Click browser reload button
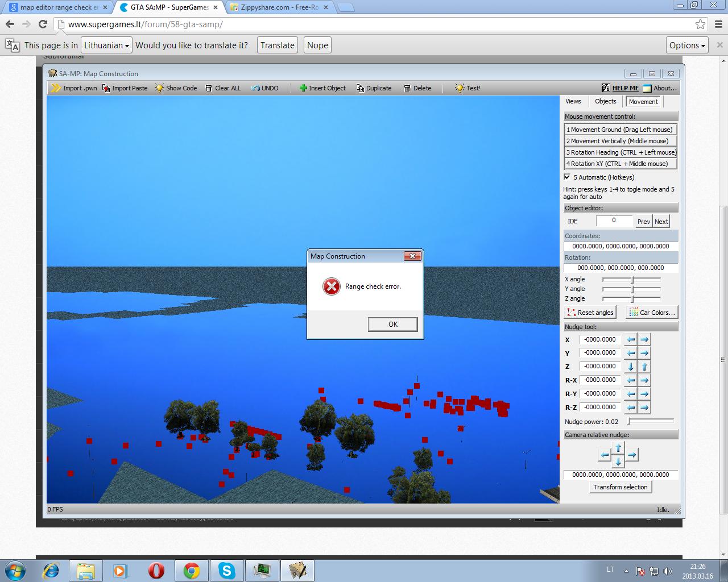This screenshot has height=582, width=728. click(43, 24)
